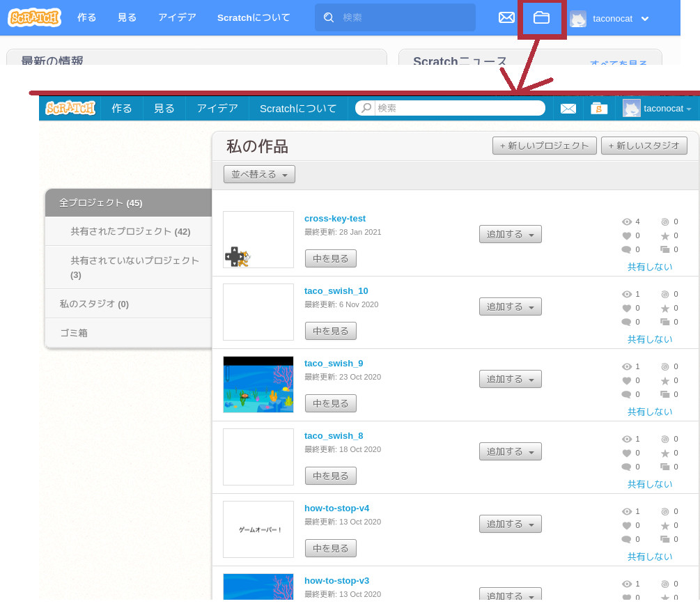Click the ゲームオーバー thumbnail of how-to-stop-v4

tap(258, 529)
